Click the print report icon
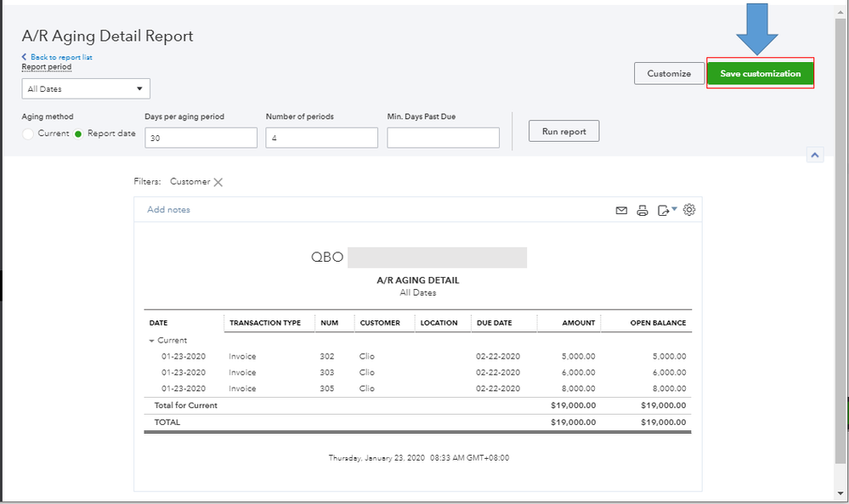 642,210
